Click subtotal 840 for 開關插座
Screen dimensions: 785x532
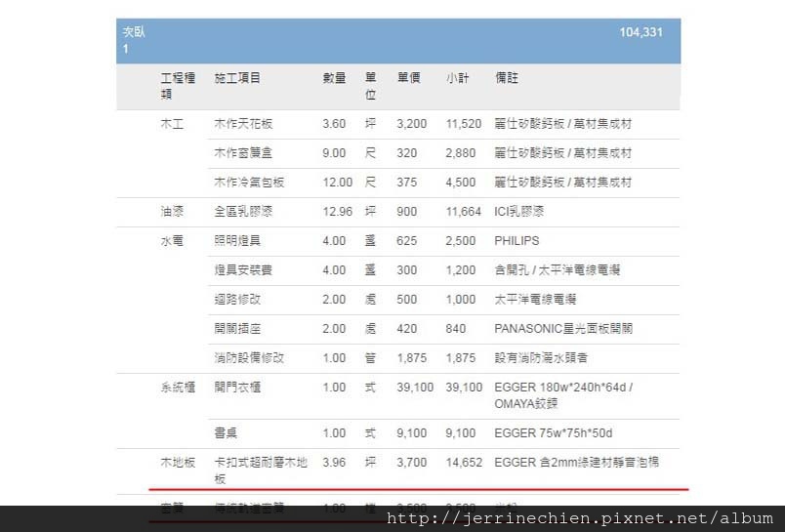[456, 328]
